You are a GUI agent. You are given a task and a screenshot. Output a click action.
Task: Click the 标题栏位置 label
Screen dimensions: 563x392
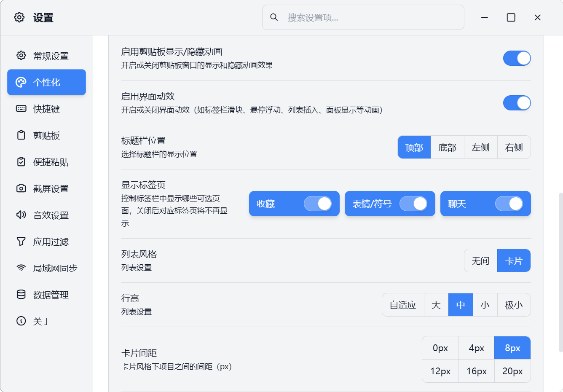pyautogui.click(x=144, y=140)
